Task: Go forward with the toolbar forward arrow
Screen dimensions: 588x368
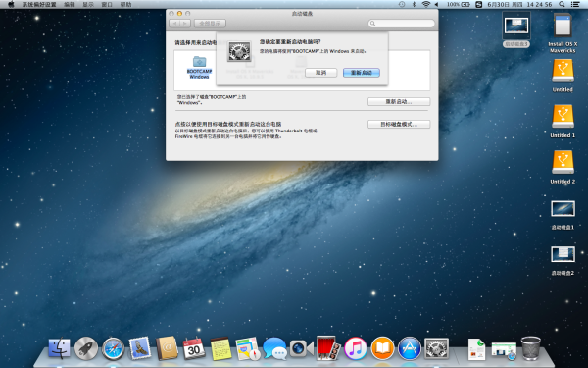Action: 185,24
